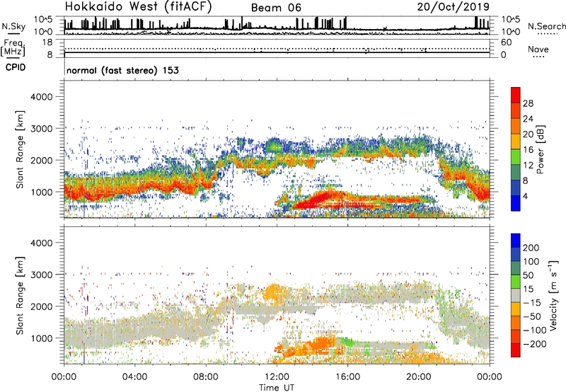Click the gray band in the velocity color bar
This screenshot has height=392, width=566.
[x=516, y=296]
